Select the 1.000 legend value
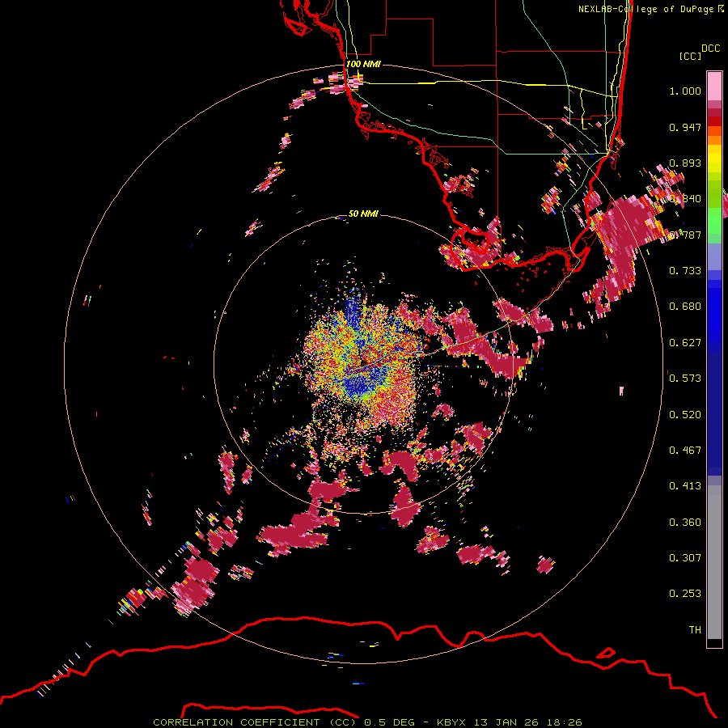728x728 pixels. click(685, 91)
